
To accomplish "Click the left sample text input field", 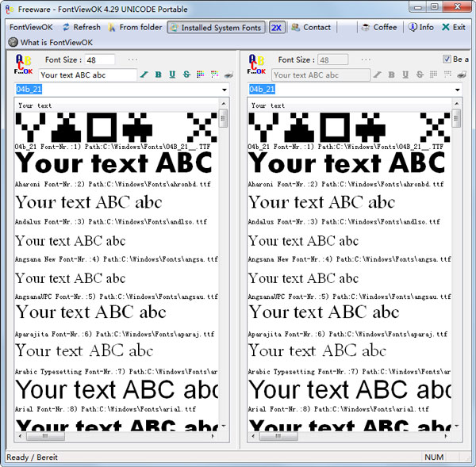I will click(x=88, y=75).
